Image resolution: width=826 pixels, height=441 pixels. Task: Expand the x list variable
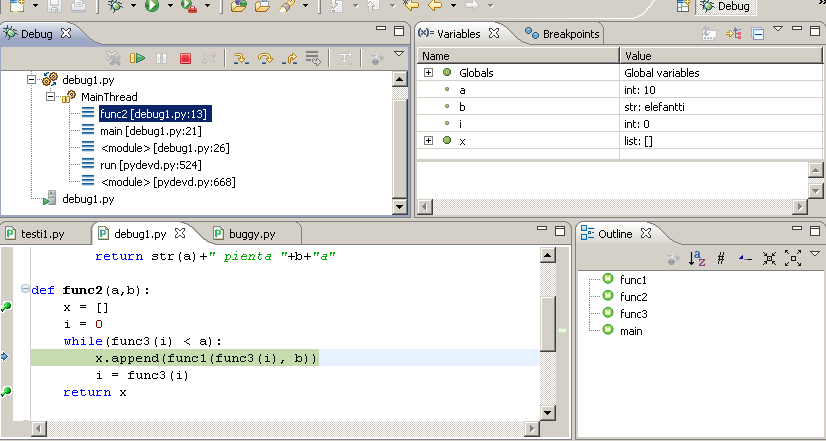[x=428, y=141]
